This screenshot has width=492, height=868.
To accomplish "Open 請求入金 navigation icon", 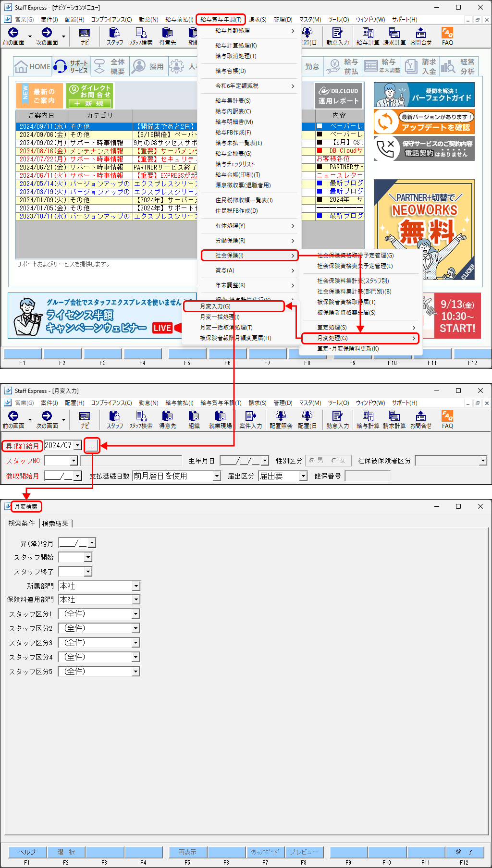I will pos(420,66).
